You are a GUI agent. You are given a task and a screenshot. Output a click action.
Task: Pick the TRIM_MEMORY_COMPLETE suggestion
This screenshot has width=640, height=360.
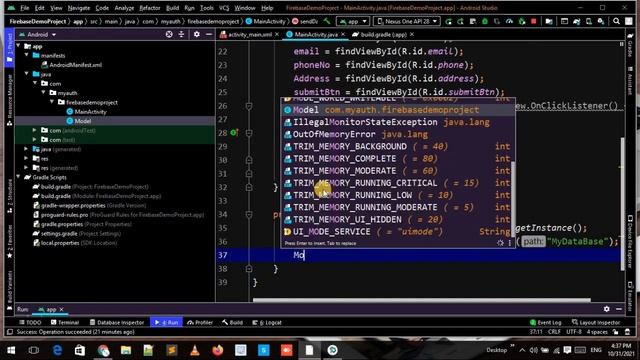pyautogui.click(x=397, y=158)
